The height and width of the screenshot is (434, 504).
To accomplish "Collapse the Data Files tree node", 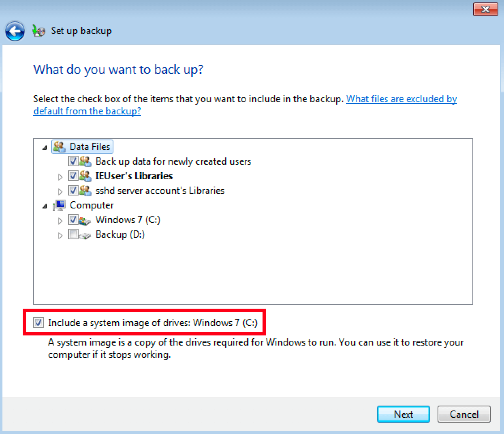I will point(45,148).
